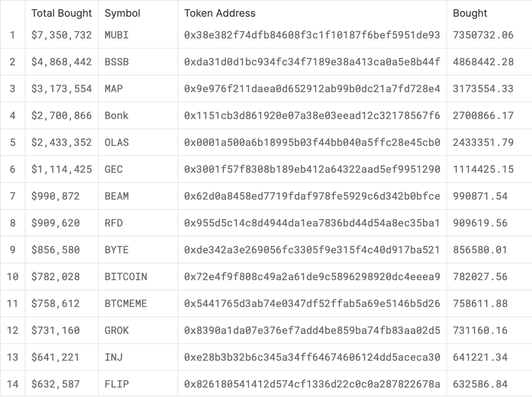Click row number 14
Screen dimensions: 532x397
13,384
